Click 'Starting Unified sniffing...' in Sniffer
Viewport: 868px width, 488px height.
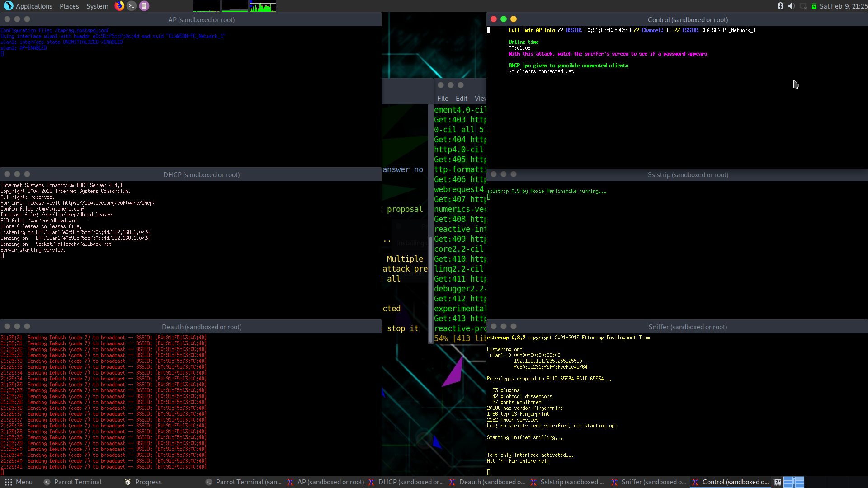click(x=525, y=437)
